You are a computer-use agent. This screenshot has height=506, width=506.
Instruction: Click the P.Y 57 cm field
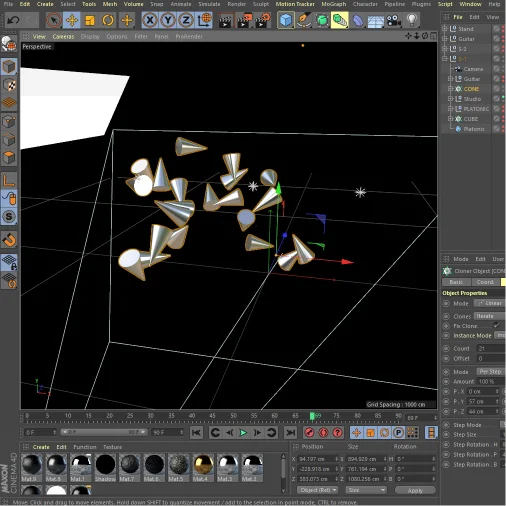coord(483,401)
